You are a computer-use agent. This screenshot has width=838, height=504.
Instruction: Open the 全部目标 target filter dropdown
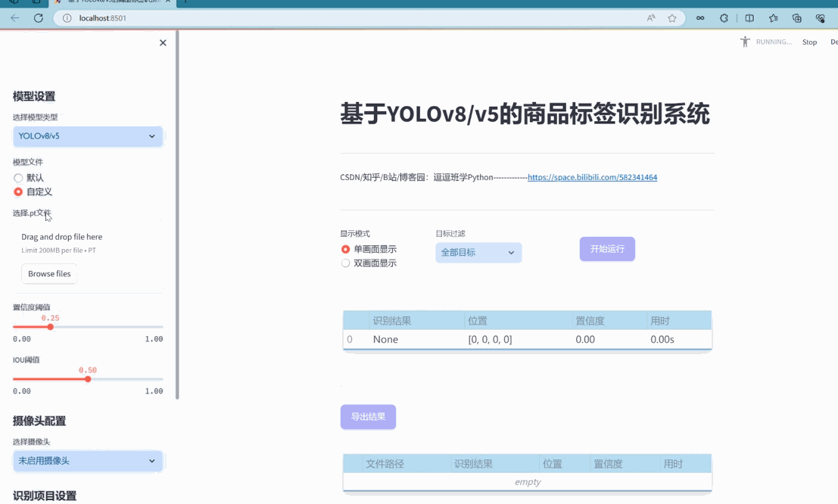click(x=478, y=252)
